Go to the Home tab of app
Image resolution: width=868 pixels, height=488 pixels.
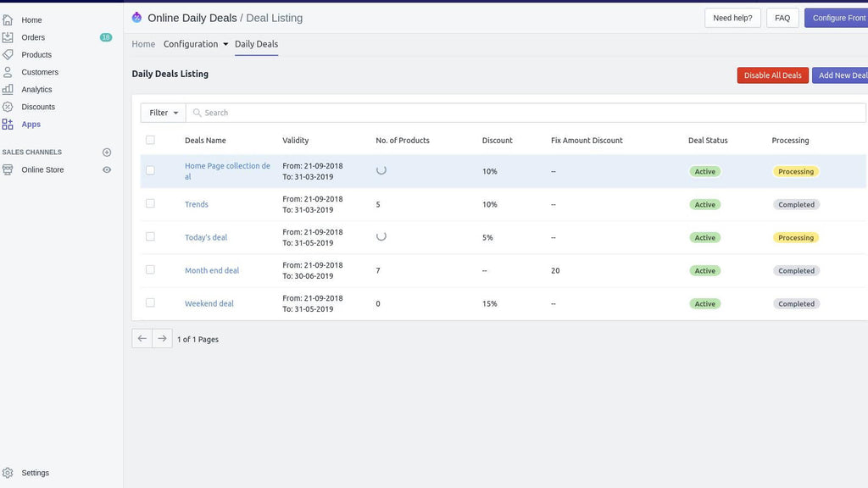point(143,44)
